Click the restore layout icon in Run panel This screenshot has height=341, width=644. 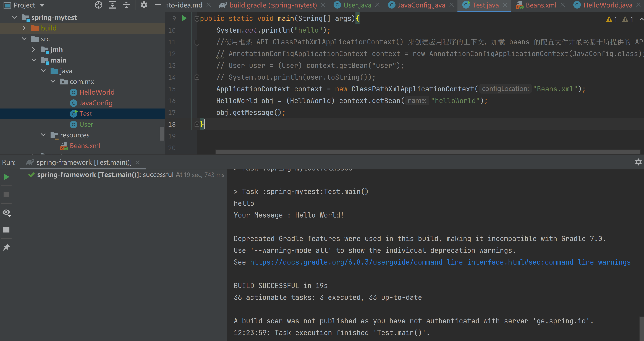click(6, 230)
